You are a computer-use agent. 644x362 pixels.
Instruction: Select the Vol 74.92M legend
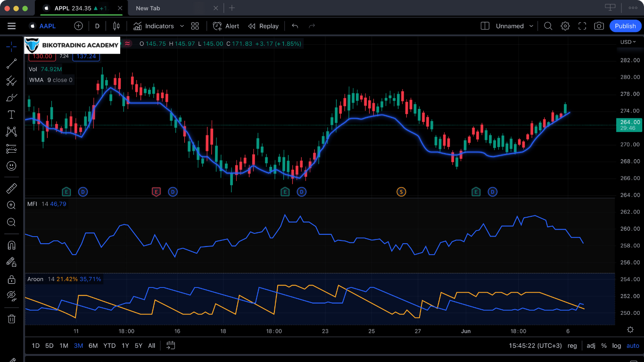pos(45,69)
